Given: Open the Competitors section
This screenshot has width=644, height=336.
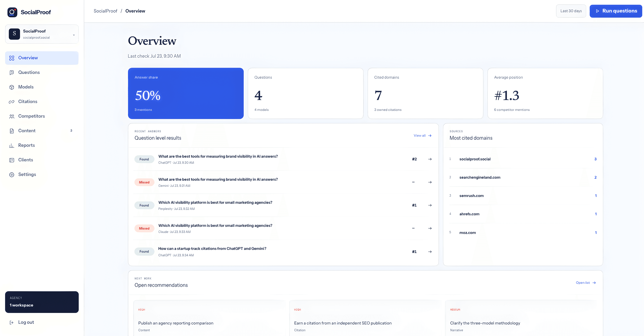Looking at the screenshot, I should click(x=42, y=116).
